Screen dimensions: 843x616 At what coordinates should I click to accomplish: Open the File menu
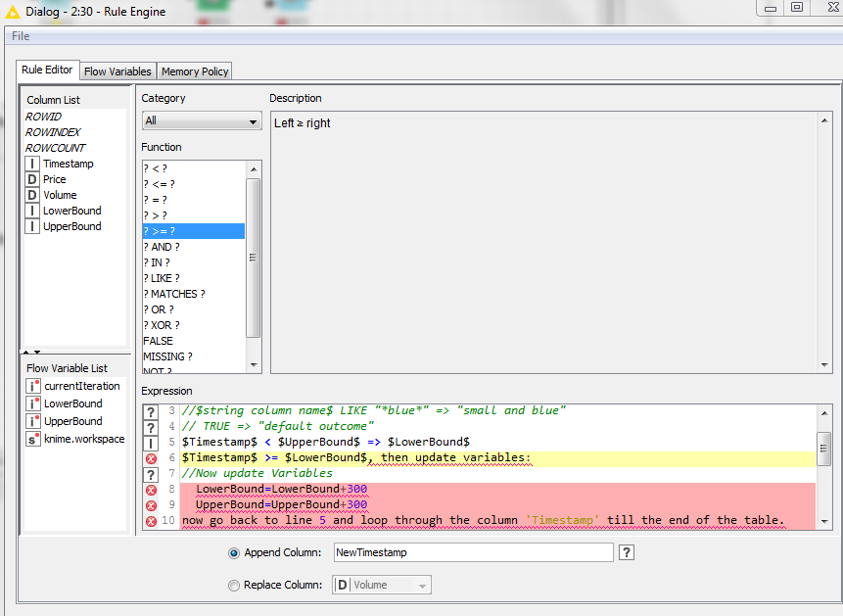click(21, 36)
